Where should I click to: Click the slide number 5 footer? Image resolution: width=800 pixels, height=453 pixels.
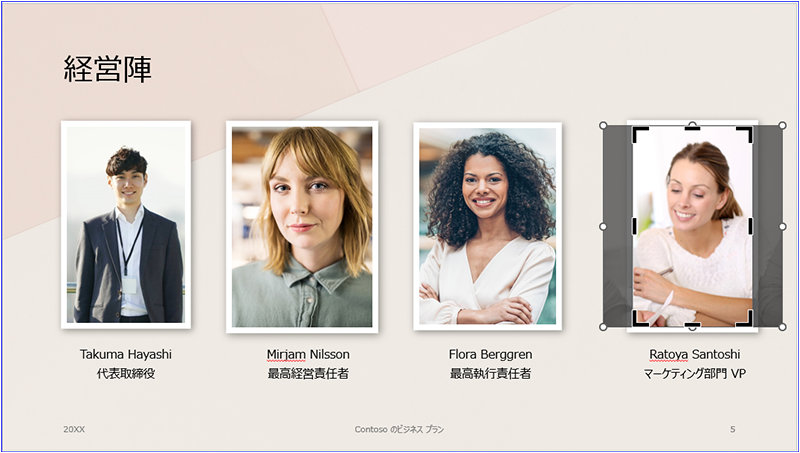(733, 430)
